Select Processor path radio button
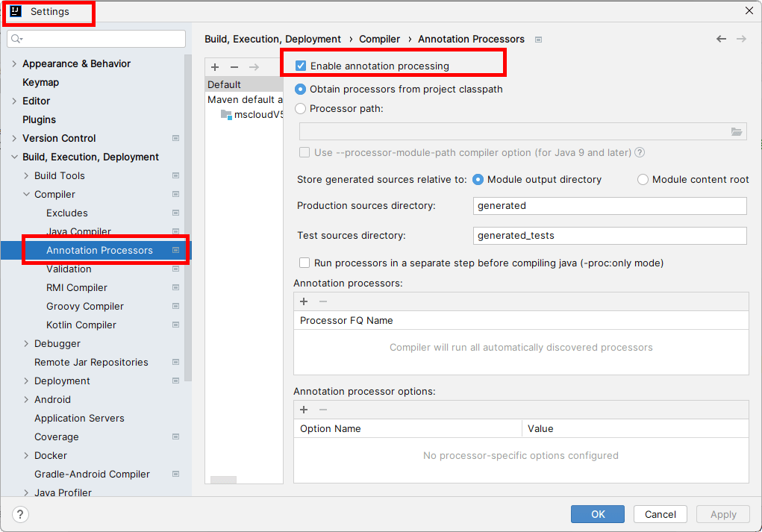 point(301,108)
